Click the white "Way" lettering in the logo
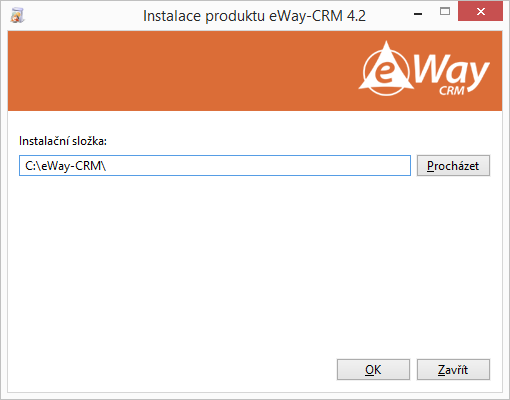The width and height of the screenshot is (510, 400). point(452,71)
